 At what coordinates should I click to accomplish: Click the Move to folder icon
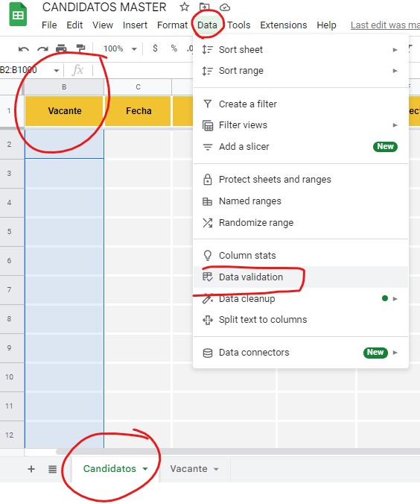click(204, 7)
